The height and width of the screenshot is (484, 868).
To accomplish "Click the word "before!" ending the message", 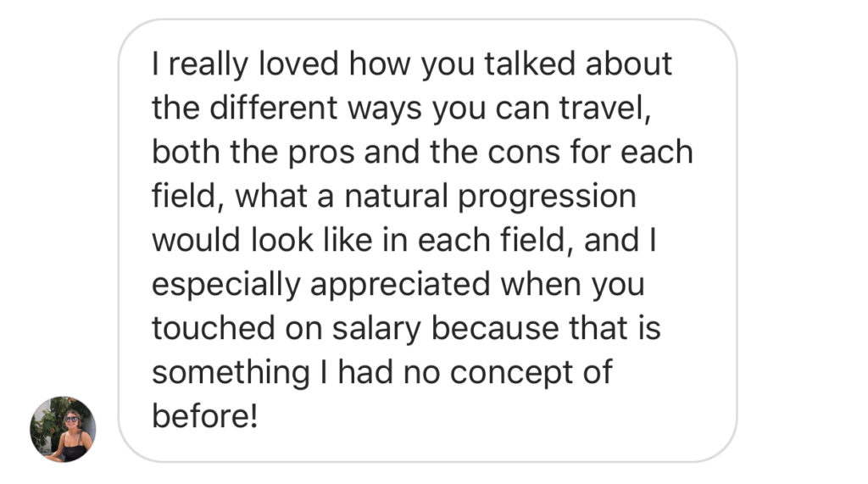I will coord(205,416).
